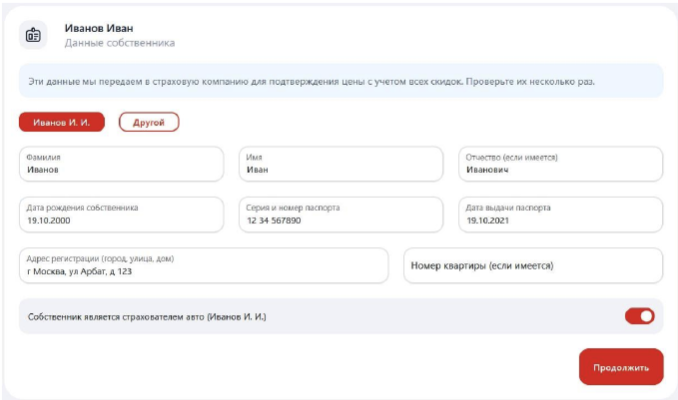Select the Иванов И. И. owner chip
This screenshot has height=400, width=678.
(62, 122)
